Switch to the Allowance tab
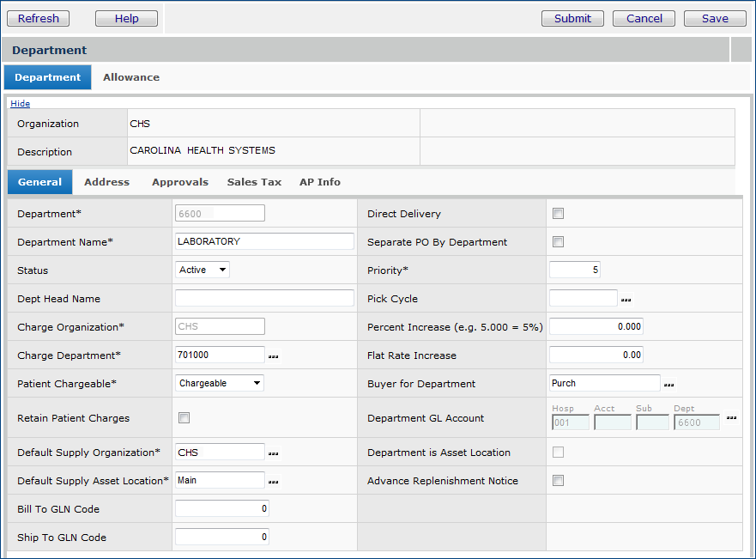The width and height of the screenshot is (756, 559). point(131,77)
